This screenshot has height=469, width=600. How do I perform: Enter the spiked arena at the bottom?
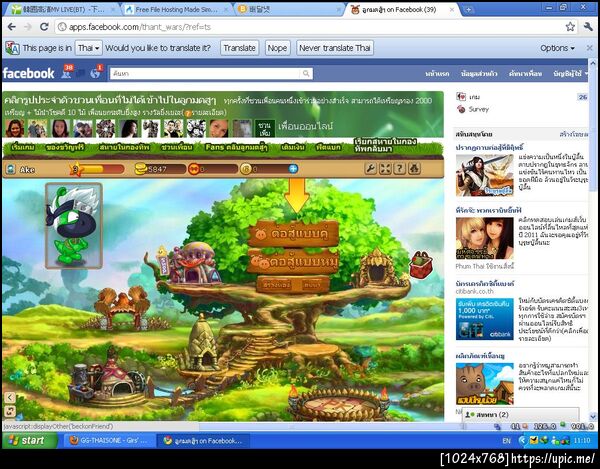[339, 404]
